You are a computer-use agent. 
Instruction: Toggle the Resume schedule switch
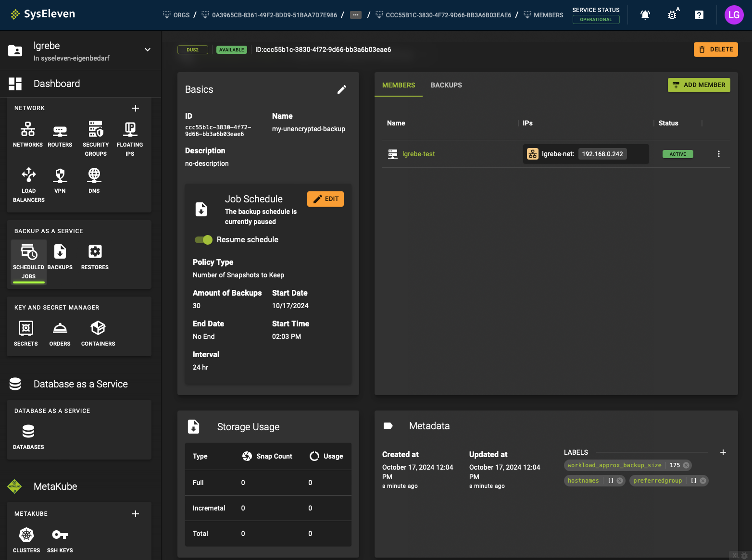[203, 240]
